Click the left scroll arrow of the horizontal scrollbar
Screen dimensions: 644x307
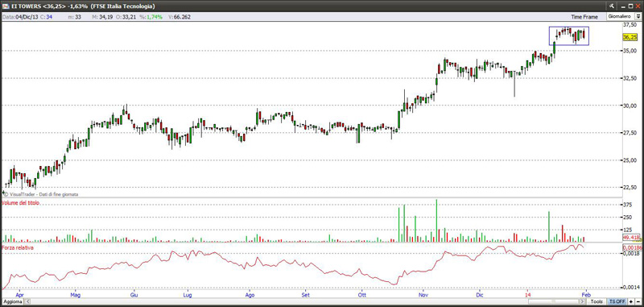[x=27, y=301]
